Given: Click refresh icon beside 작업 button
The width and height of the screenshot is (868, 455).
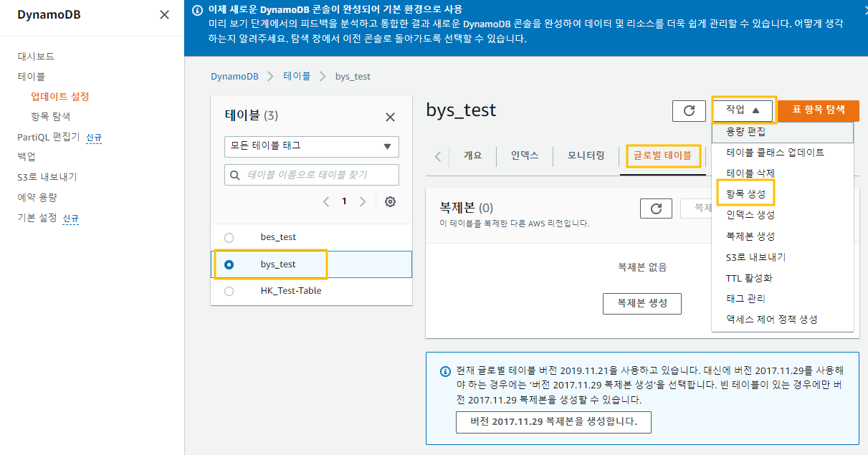Looking at the screenshot, I should pyautogui.click(x=689, y=111).
